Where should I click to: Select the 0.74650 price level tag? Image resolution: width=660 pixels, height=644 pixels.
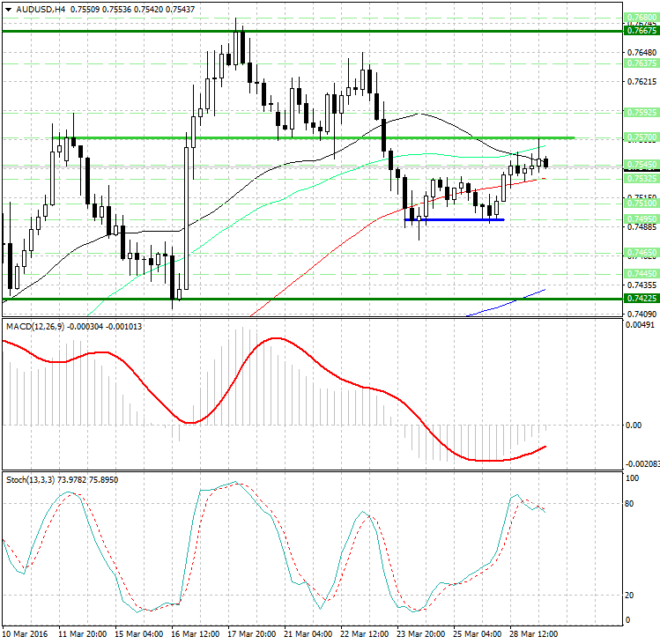click(641, 252)
